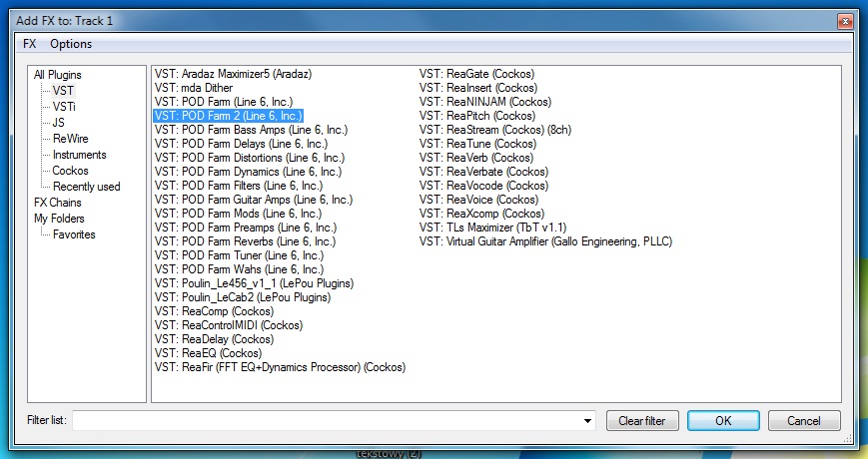Select VST: ReaVoice (Cockos)
This screenshot has height=459, width=868.
coord(478,200)
